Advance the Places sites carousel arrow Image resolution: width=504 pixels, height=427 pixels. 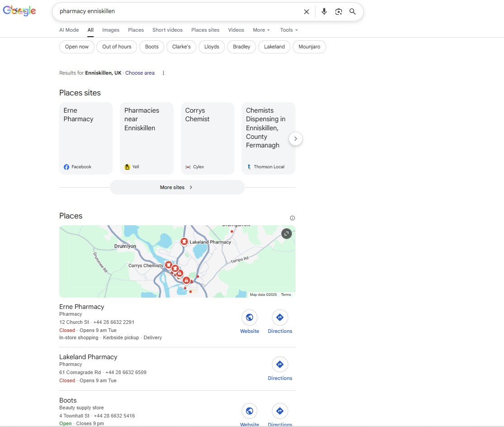[295, 138]
